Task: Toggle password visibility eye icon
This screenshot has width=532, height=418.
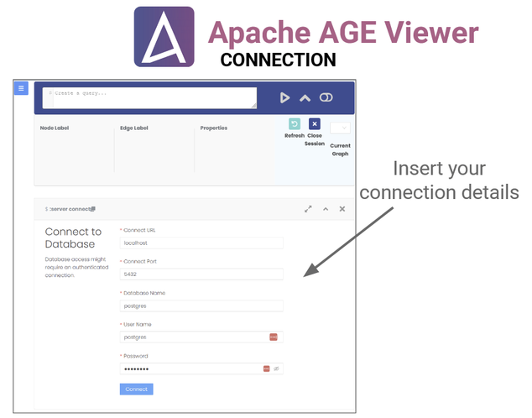Action: tap(276, 368)
